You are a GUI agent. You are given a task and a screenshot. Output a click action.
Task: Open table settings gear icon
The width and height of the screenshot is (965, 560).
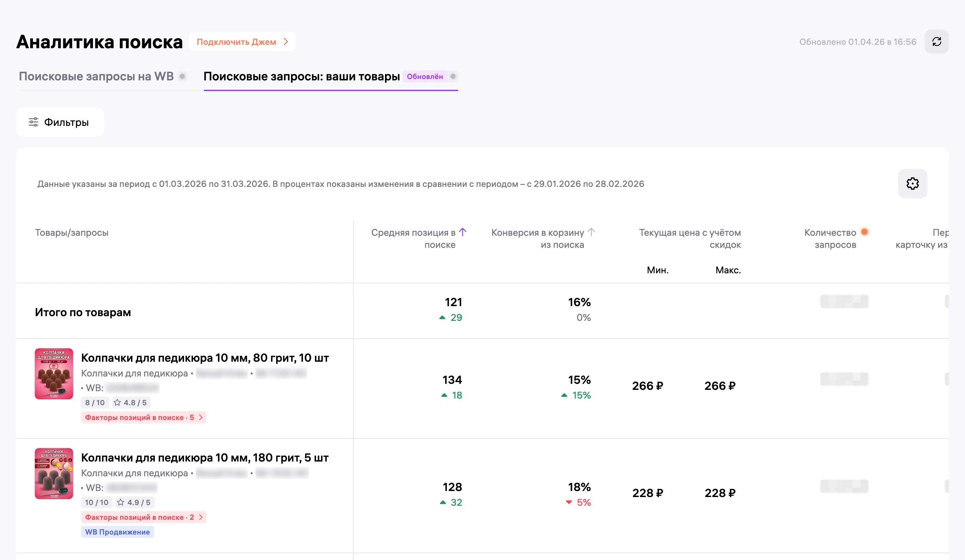click(x=912, y=184)
